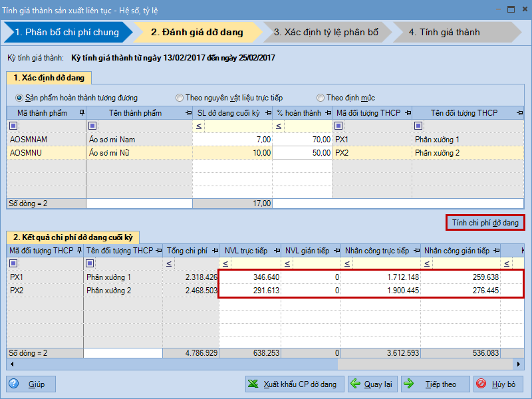Screen dimensions: 532x399
Task: Open filter operator for SL dở dang cuối kỳ
Action: (x=198, y=126)
